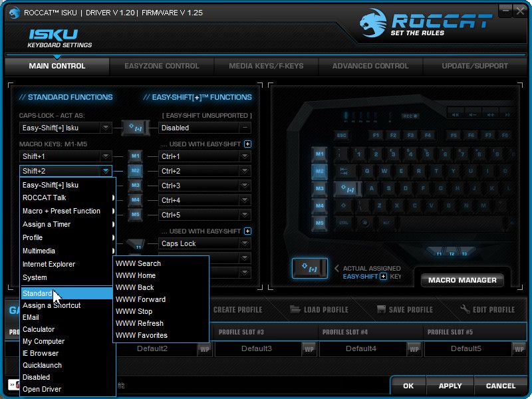The width and height of the screenshot is (532, 399).
Task: Click the T1 thumb key icon left of Caps Lock dropdown
Action: click(x=138, y=245)
